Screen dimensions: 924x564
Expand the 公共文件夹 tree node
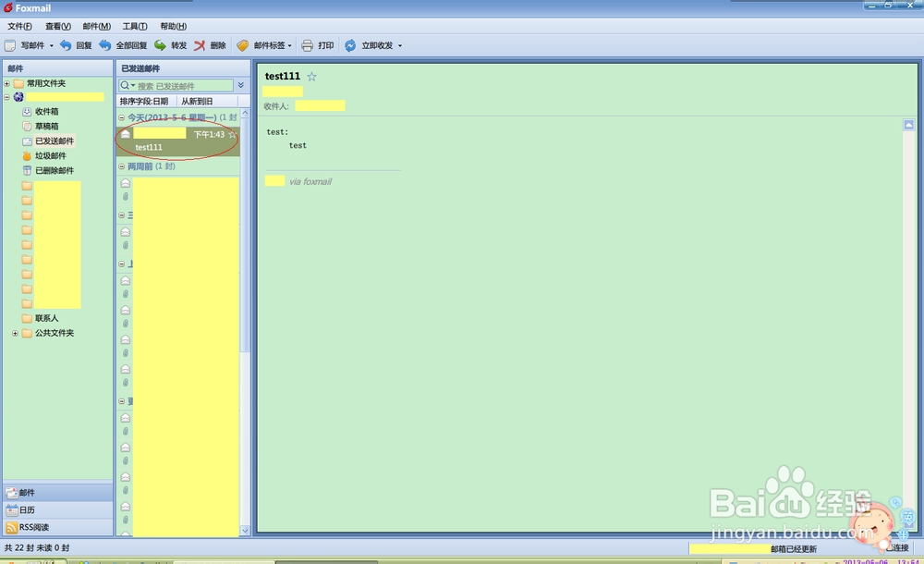pyautogui.click(x=16, y=334)
